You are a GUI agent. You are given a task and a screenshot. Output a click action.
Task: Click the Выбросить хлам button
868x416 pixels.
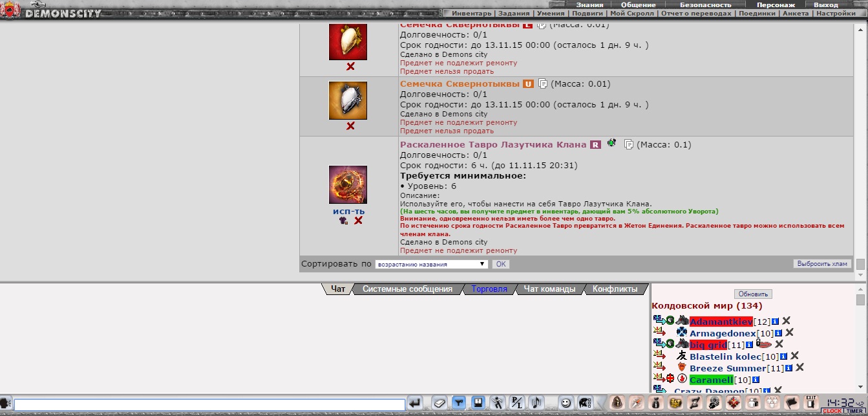point(822,264)
